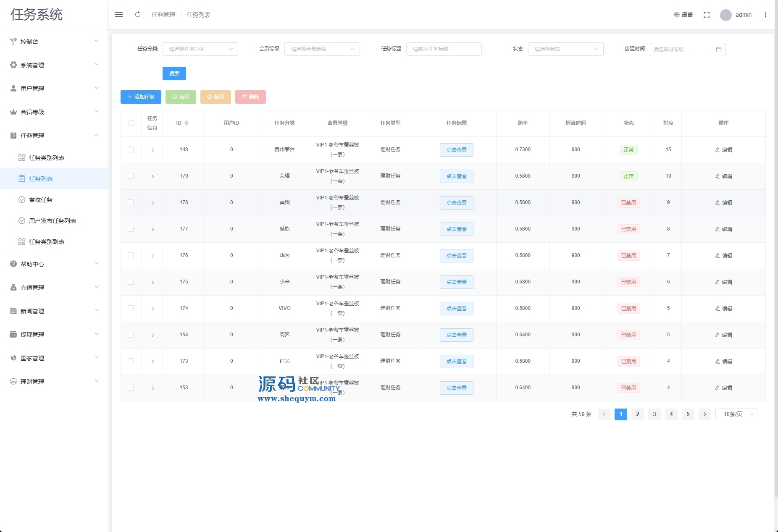Click the hamburger menu collapse icon
Viewport: 778px width, 532px height.
[119, 15]
